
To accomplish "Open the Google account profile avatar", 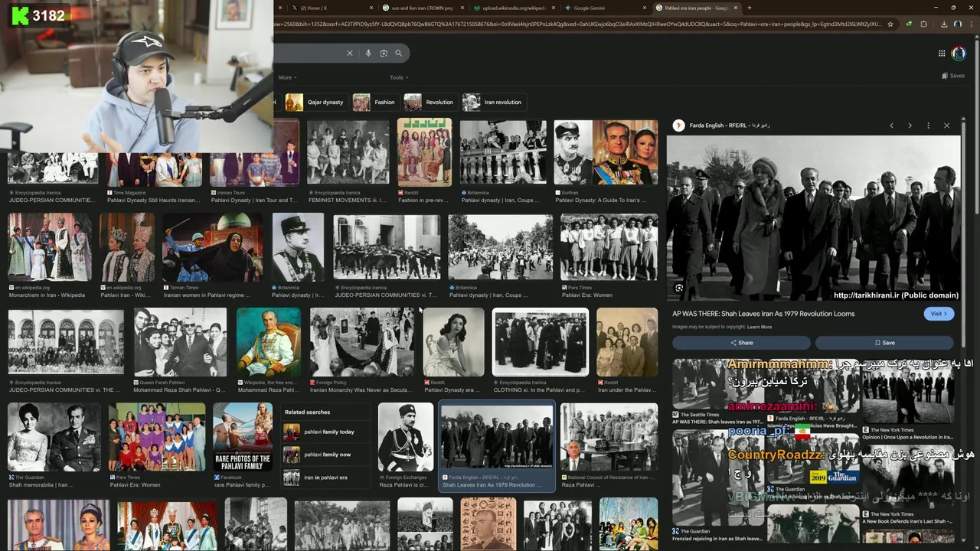I will pos(959,54).
